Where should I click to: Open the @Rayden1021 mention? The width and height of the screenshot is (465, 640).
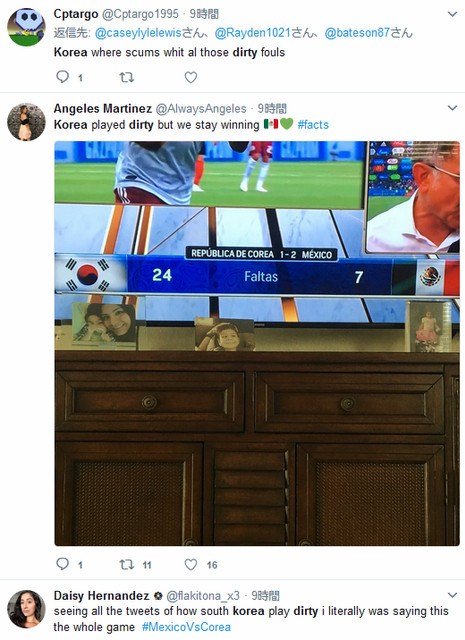click(252, 33)
